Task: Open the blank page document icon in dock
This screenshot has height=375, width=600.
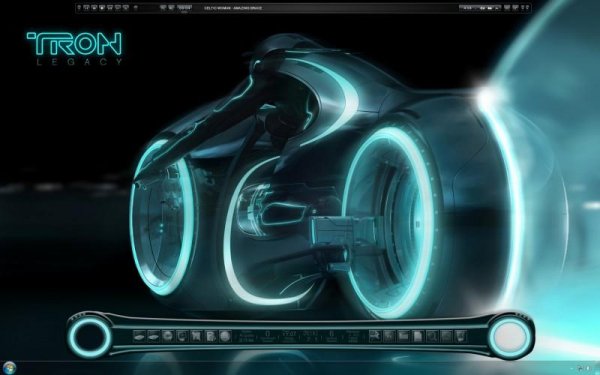Action: 418,336
